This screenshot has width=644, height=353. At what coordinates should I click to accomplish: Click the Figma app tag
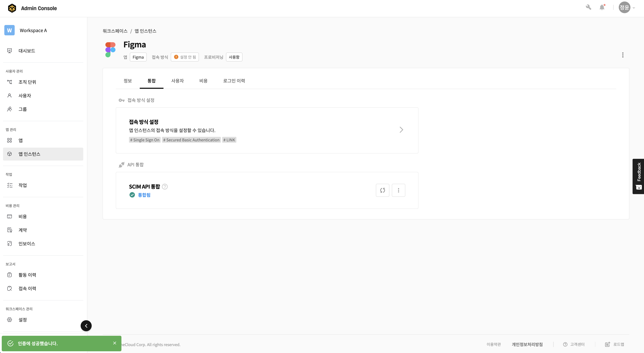(138, 57)
